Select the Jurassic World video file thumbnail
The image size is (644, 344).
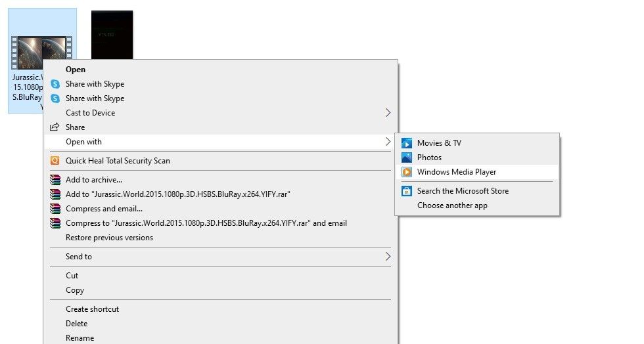(x=42, y=53)
